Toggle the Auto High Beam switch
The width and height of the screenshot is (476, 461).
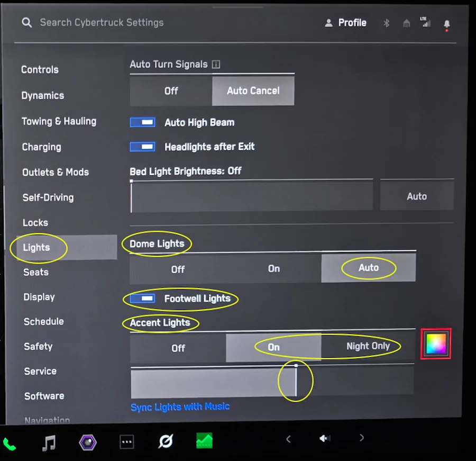tap(142, 122)
